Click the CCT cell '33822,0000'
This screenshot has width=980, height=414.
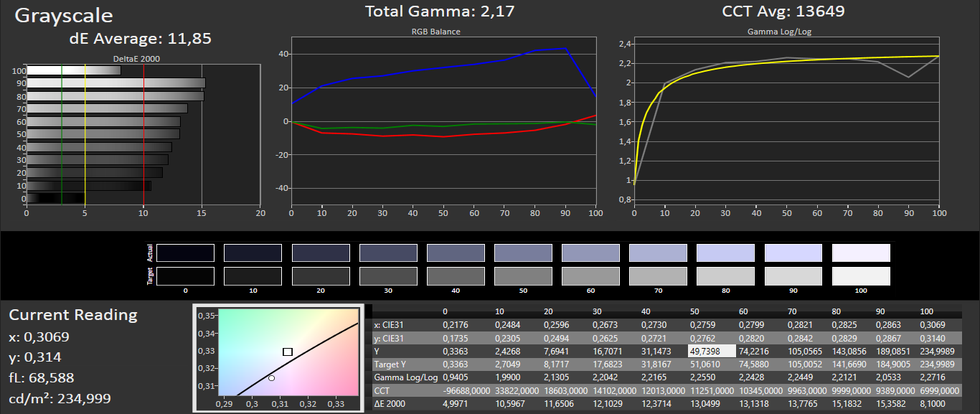click(x=518, y=390)
